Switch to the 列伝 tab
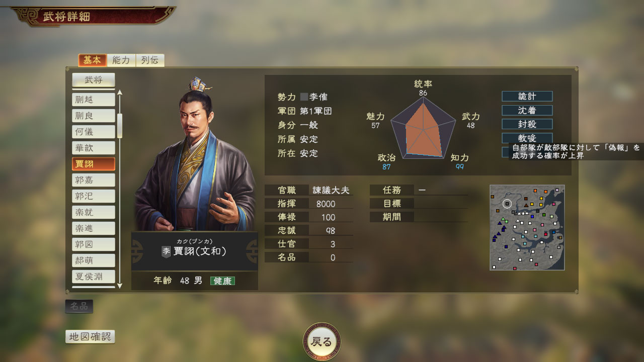This screenshot has width=644, height=362. point(149,60)
